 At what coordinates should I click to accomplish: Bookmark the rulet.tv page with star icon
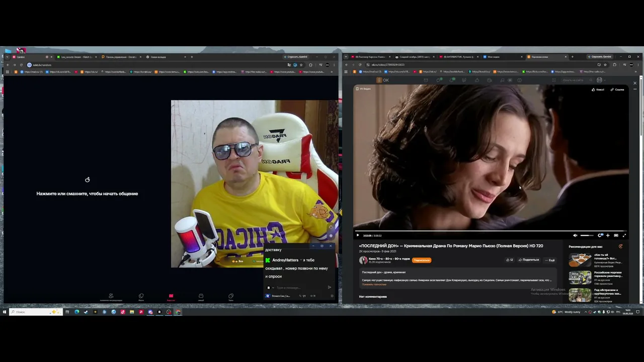click(x=301, y=65)
